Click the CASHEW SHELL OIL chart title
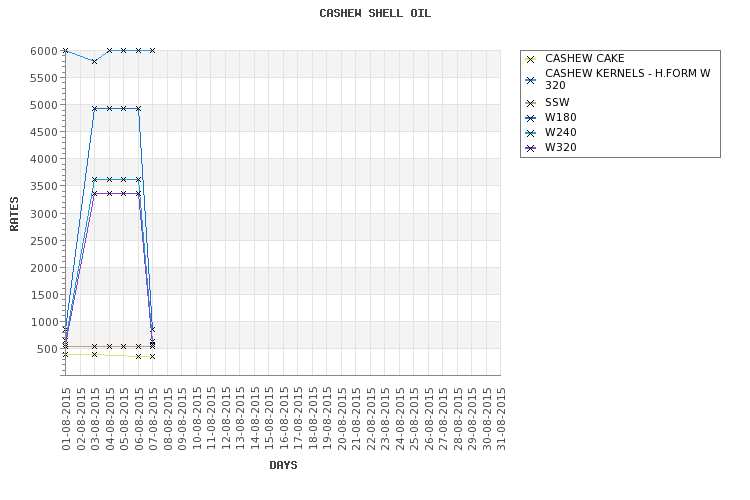The image size is (750, 500). click(x=375, y=13)
